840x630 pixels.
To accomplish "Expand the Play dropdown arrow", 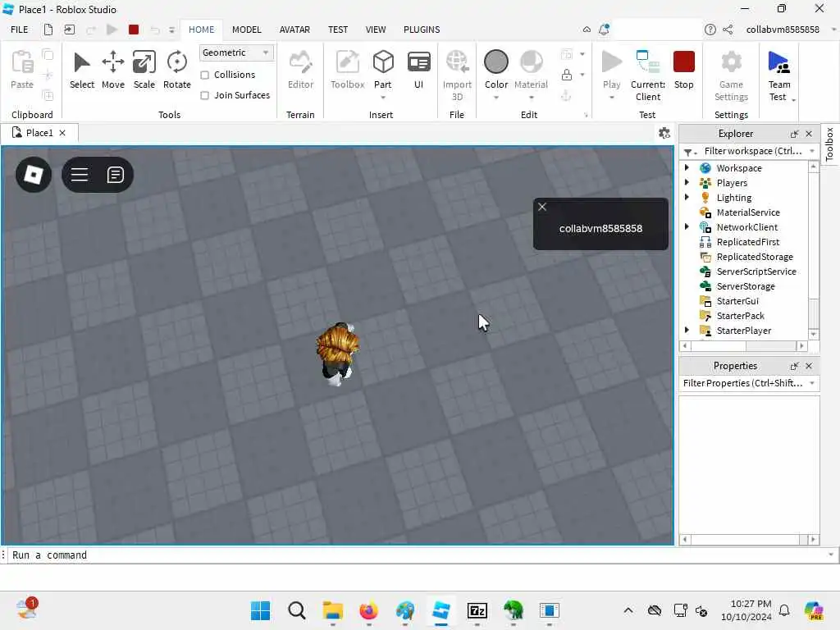I will [612, 98].
